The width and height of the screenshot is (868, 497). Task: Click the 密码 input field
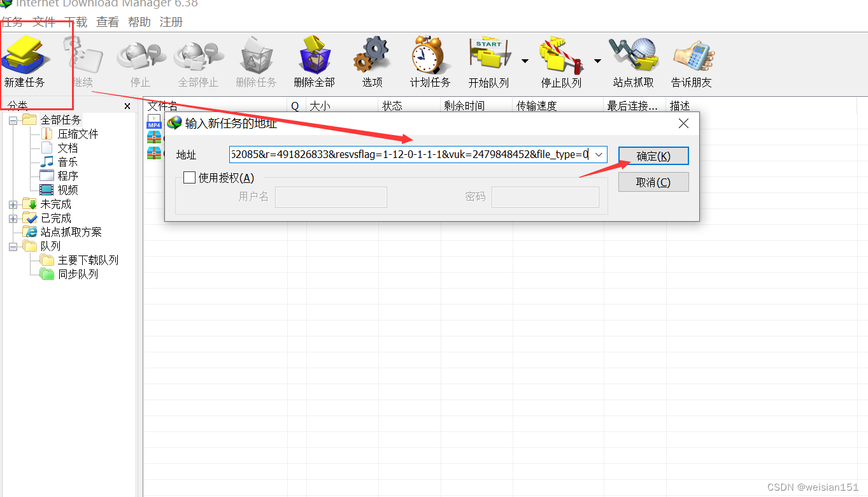click(545, 197)
